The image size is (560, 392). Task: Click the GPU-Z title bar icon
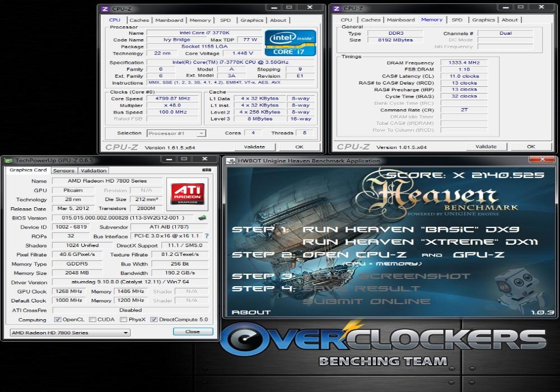click(x=8, y=160)
